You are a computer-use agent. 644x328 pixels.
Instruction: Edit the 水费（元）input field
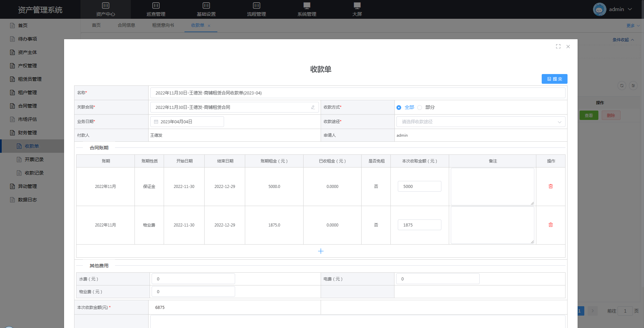click(193, 279)
